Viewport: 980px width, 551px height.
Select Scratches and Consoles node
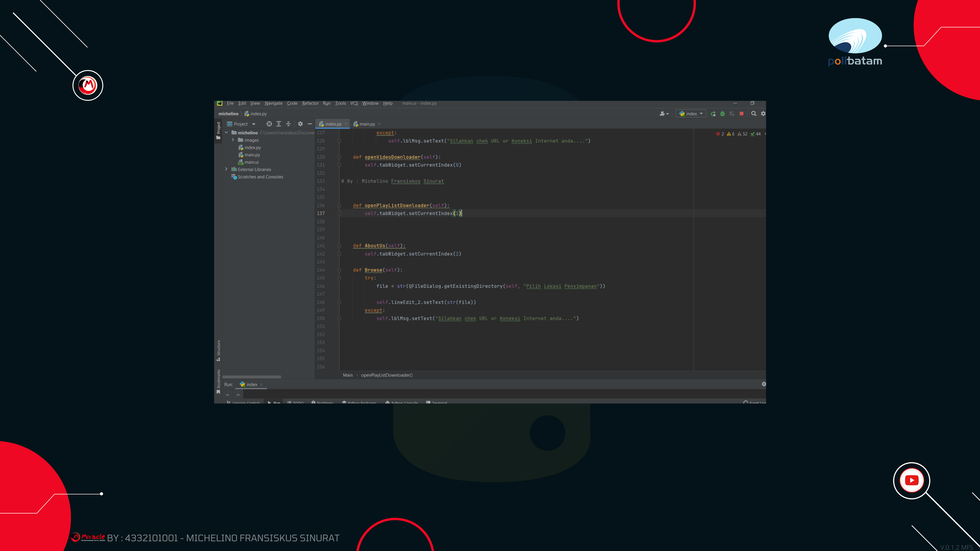click(260, 177)
